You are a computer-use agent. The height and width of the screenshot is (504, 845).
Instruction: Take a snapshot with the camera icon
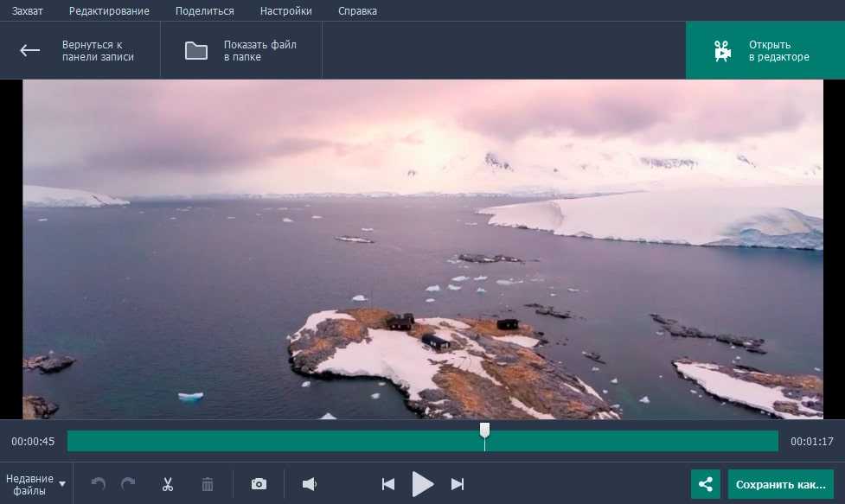pyautogui.click(x=259, y=484)
